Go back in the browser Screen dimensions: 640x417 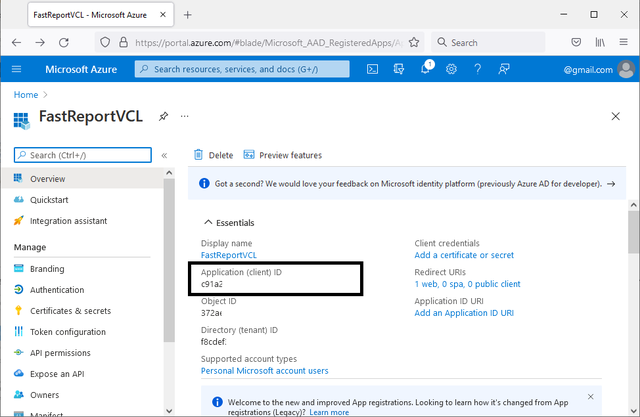16,42
